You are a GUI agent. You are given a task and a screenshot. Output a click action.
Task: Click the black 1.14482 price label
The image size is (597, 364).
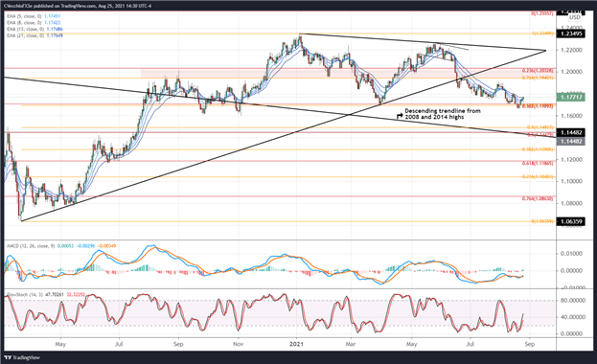click(571, 132)
